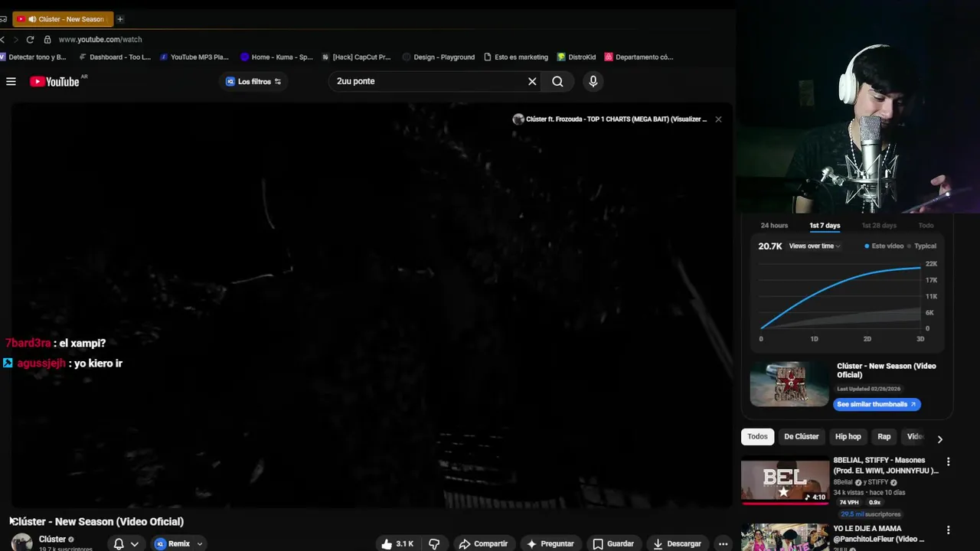The height and width of the screenshot is (551, 980).
Task: Open Detectar tono y B... bookmark
Action: (x=34, y=57)
